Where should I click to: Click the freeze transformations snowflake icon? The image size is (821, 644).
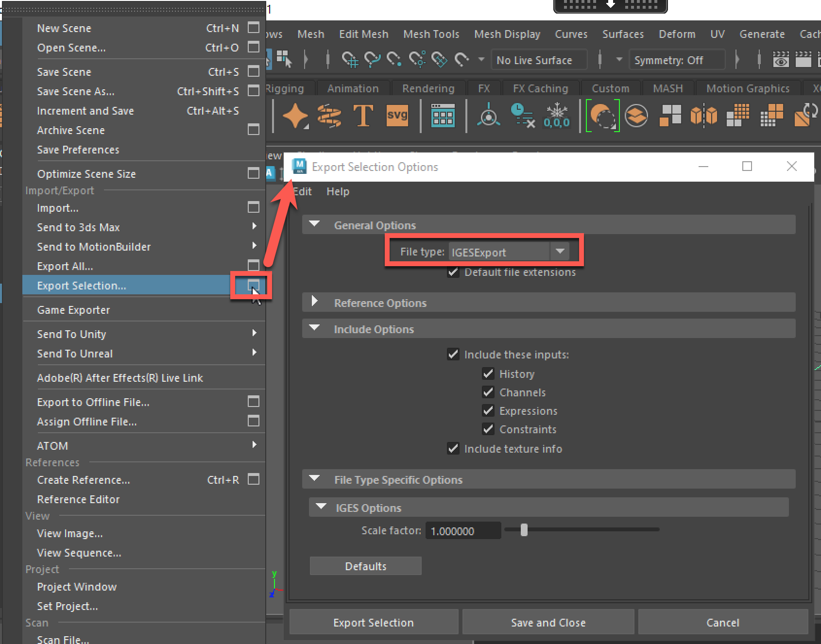(x=557, y=115)
